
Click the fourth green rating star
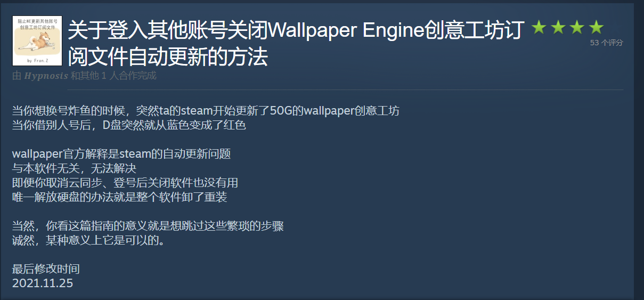596,27
